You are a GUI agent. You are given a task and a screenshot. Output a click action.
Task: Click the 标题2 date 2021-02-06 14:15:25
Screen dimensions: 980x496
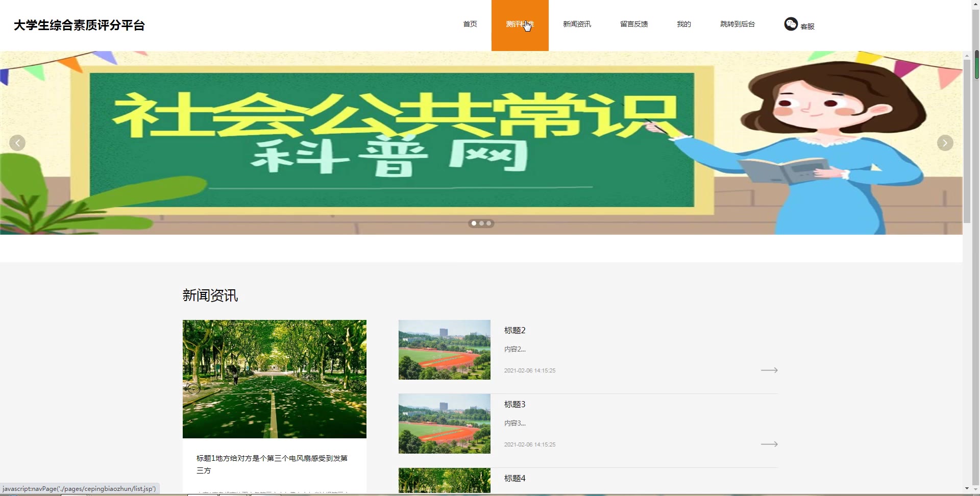tap(529, 370)
